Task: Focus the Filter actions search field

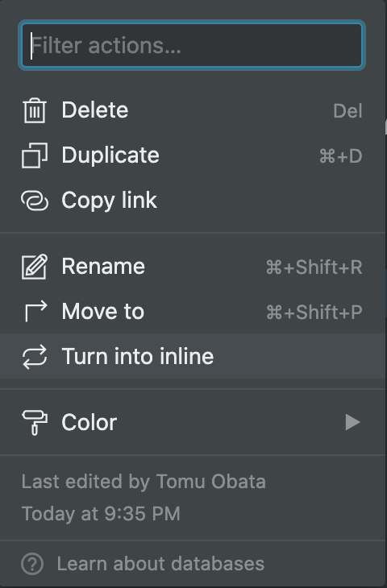Action: click(x=192, y=45)
